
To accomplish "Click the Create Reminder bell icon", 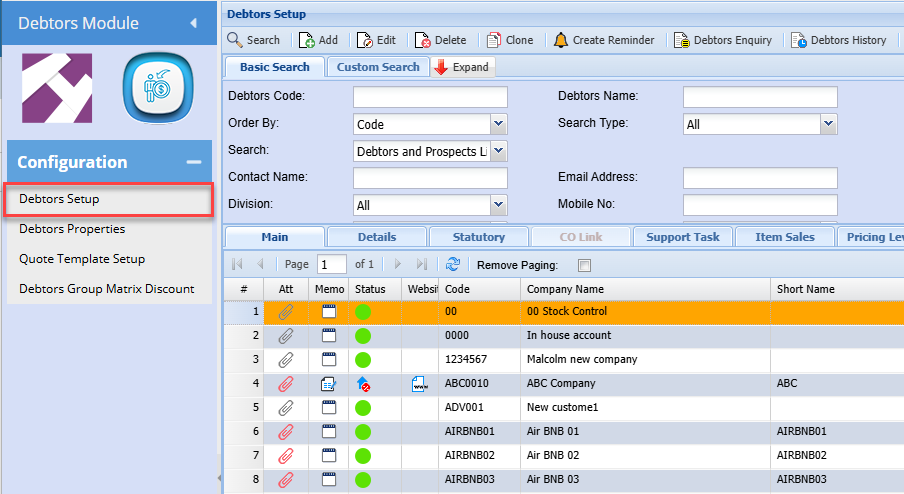I will (560, 40).
